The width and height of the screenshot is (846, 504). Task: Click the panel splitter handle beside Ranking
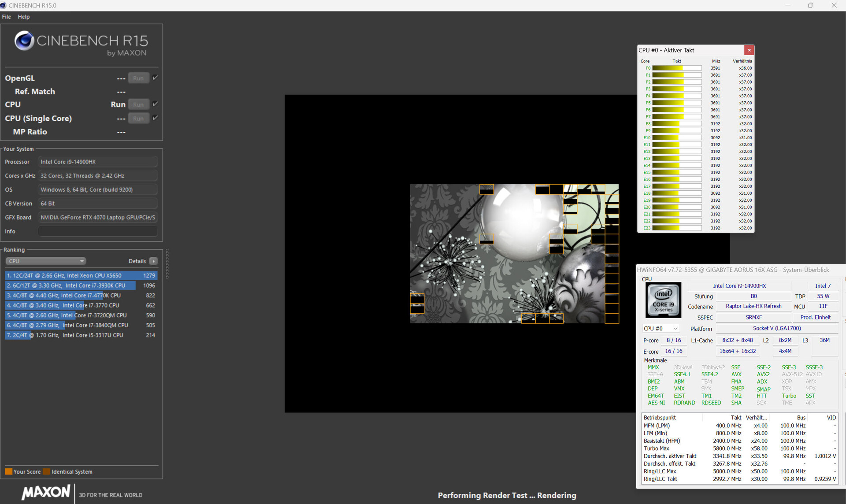(167, 264)
